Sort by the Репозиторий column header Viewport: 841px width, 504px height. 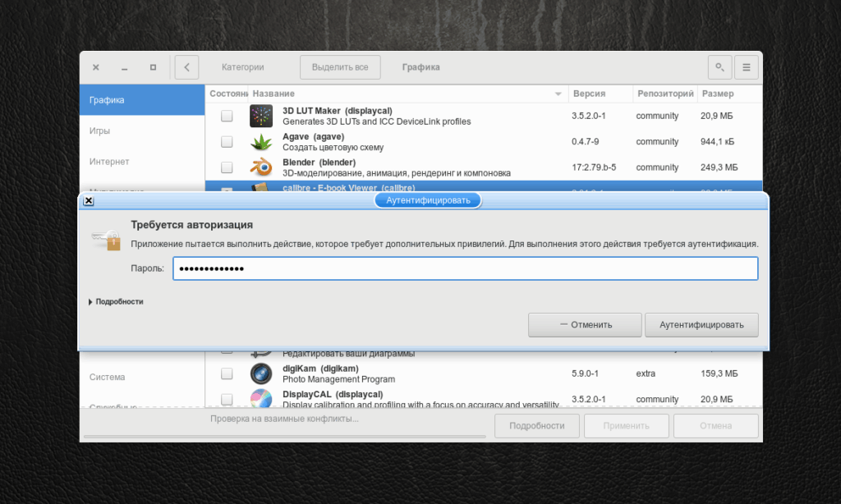pos(665,94)
